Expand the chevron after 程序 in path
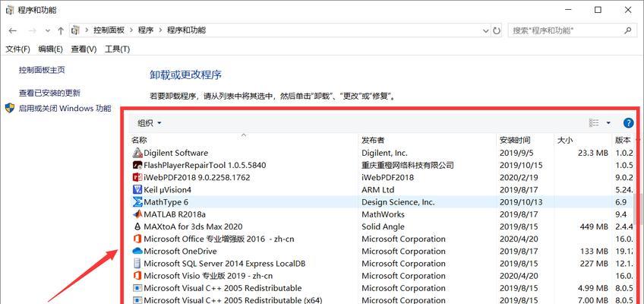 click(x=160, y=30)
